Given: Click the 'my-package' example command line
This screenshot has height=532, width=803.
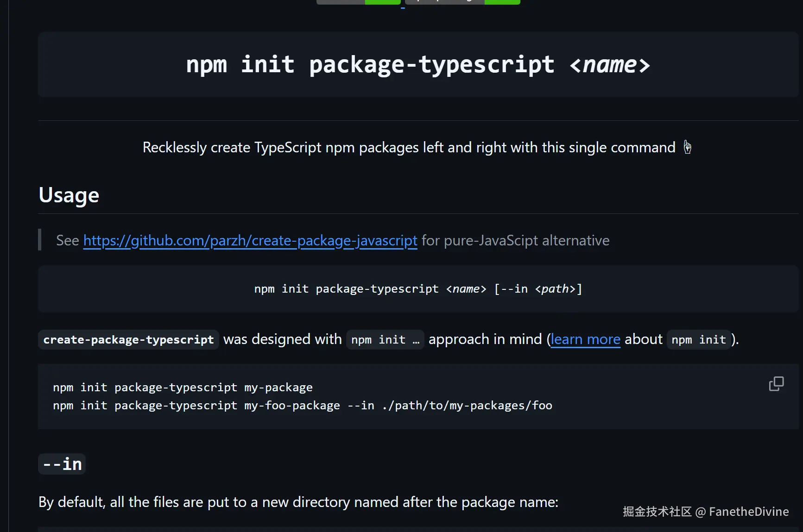Looking at the screenshot, I should coord(183,387).
